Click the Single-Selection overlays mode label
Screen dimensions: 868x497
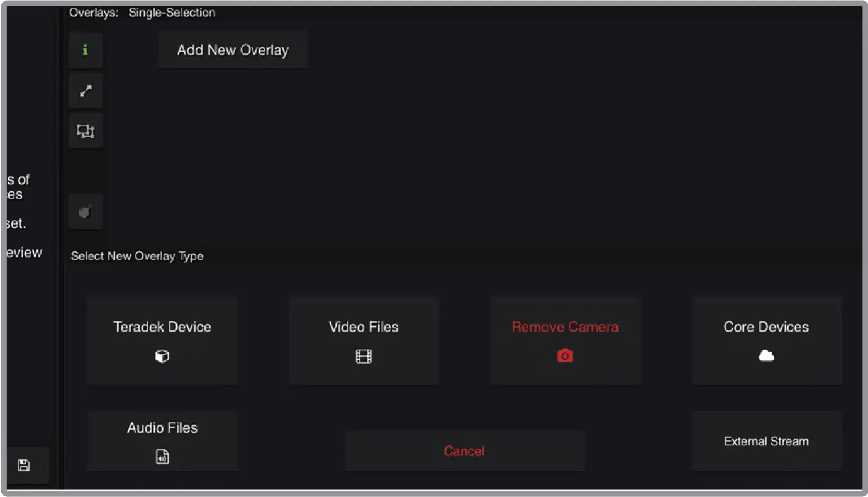(x=172, y=13)
